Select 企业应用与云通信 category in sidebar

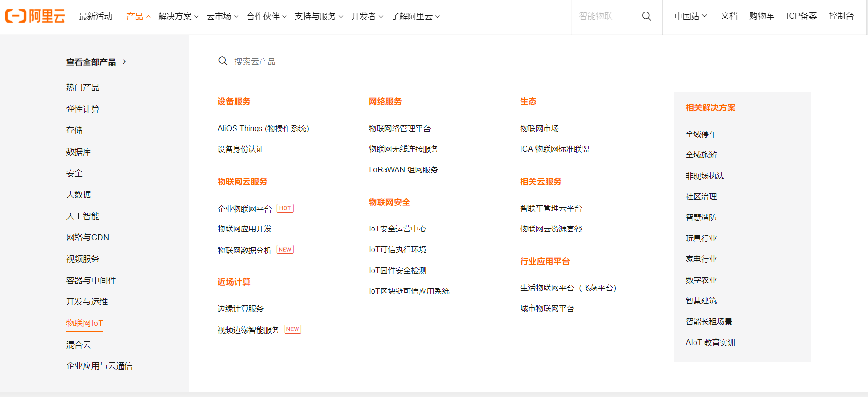click(x=99, y=366)
